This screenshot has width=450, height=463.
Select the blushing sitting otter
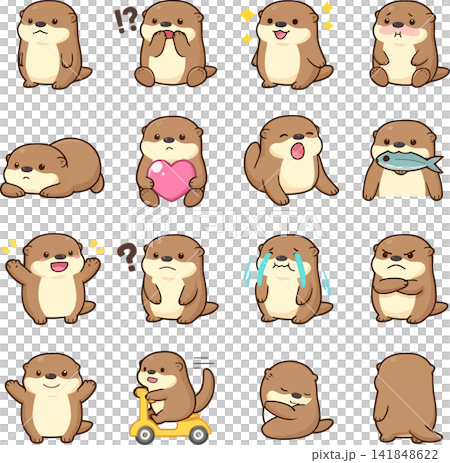(408, 44)
